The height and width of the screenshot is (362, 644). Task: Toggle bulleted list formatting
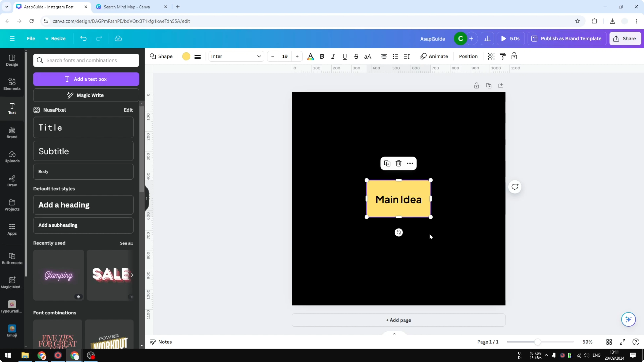tap(395, 56)
